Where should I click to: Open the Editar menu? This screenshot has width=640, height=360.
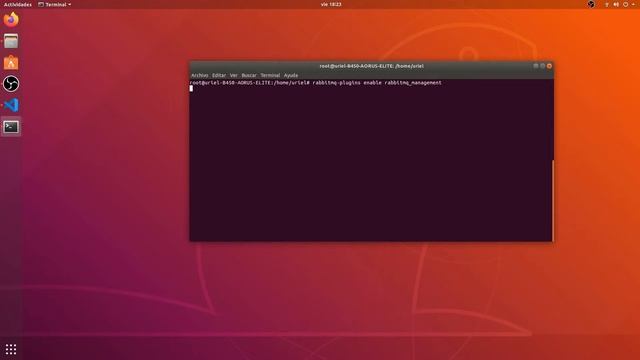[x=219, y=76]
